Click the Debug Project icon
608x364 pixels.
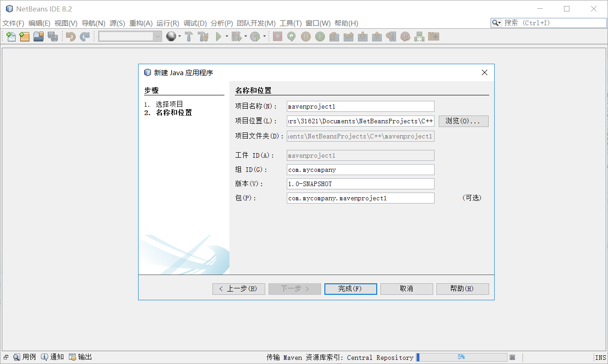[236, 37]
